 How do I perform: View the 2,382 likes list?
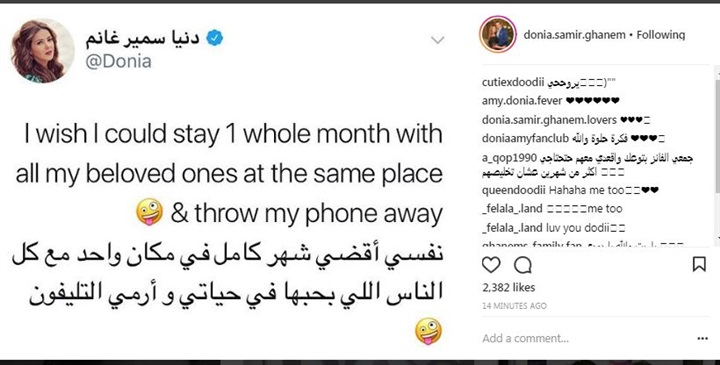coord(509,287)
